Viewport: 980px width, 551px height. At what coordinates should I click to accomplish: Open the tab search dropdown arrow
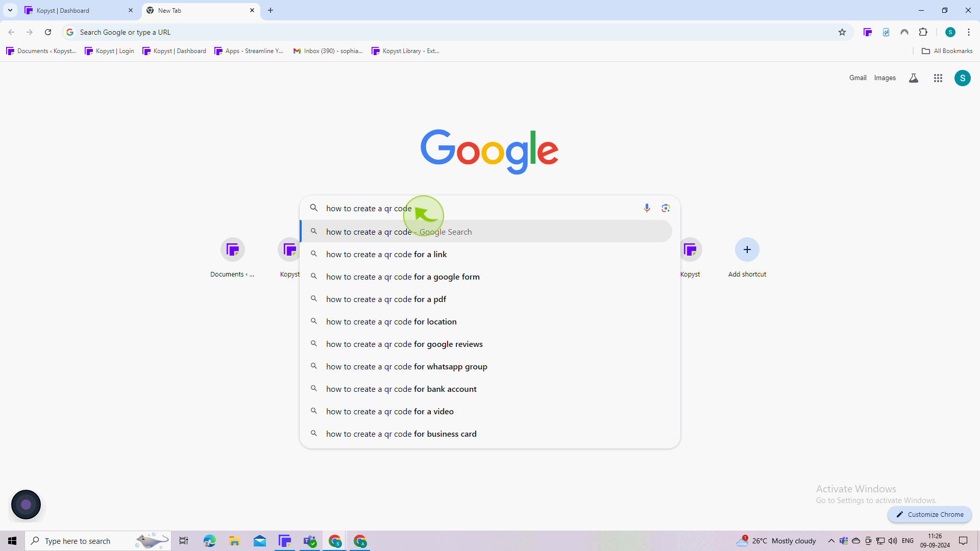click(10, 10)
